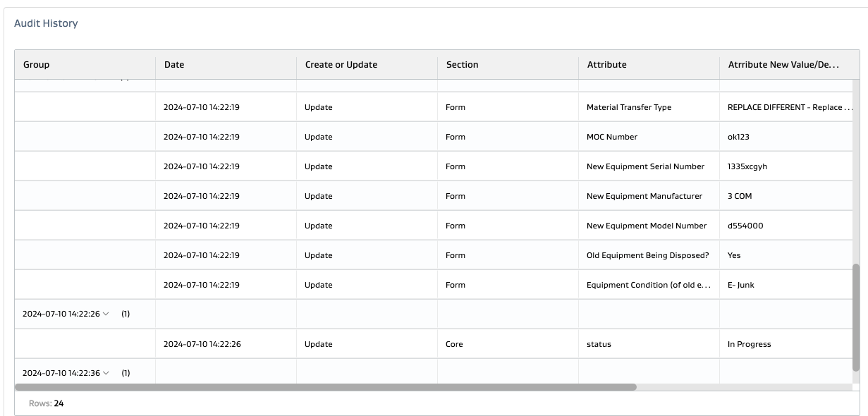868x416 pixels.
Task: Select the d554000 model number value
Action: [x=745, y=226]
